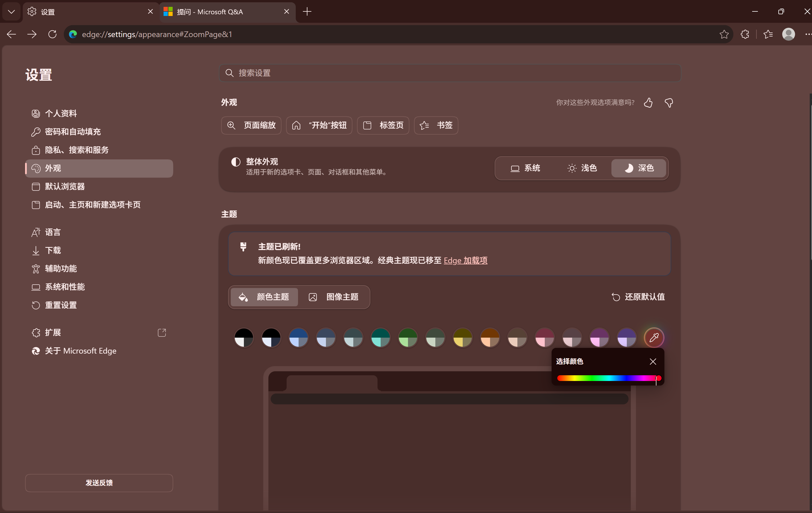Choose the orange theme color swatch
This screenshot has height=513, width=812.
point(490,337)
